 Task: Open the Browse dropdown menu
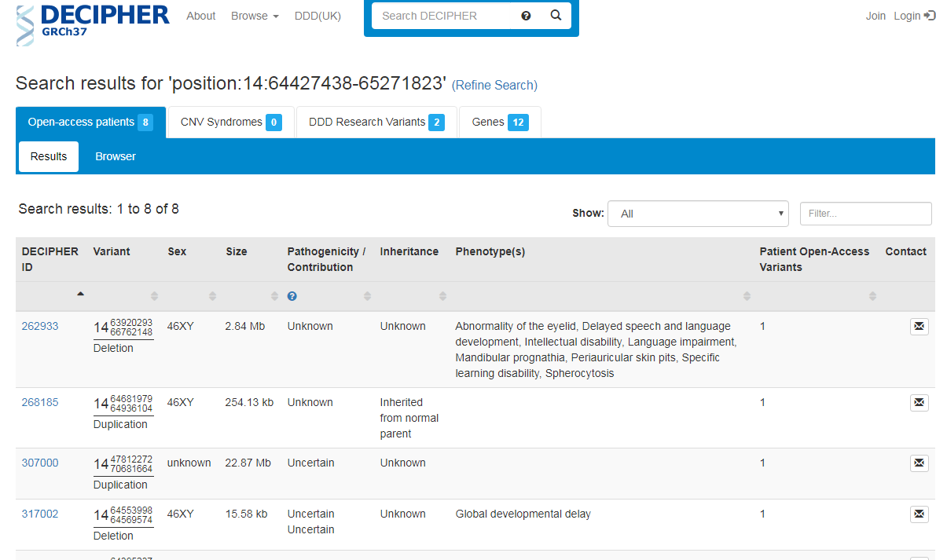255,16
